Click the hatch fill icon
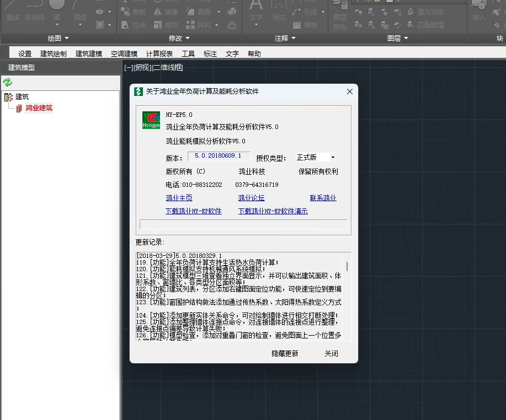506x420 pixels. point(100,25)
